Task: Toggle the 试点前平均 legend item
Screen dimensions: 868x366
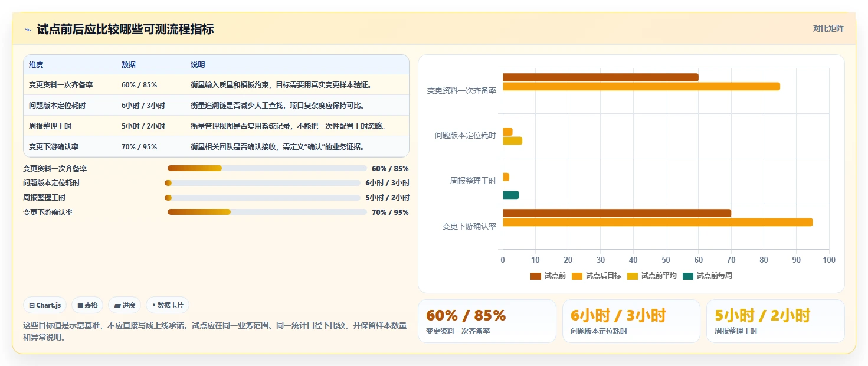Action: click(652, 276)
